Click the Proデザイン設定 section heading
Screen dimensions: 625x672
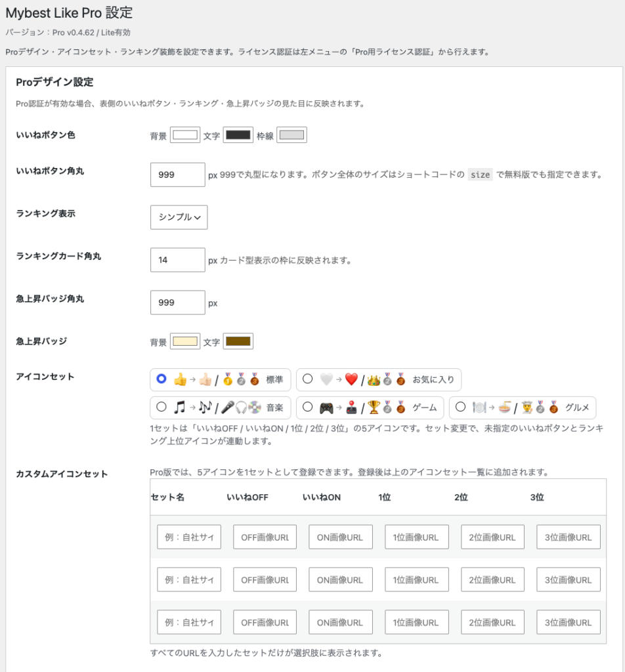click(x=54, y=82)
